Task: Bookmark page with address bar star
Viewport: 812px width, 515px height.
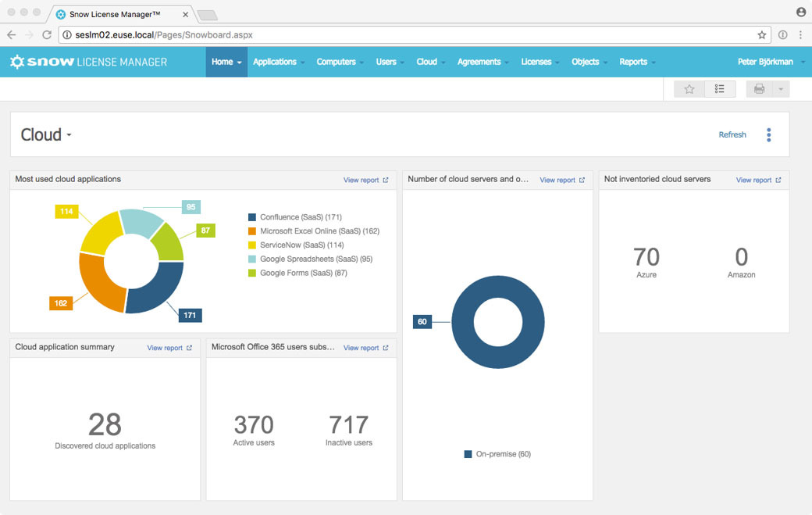Action: 761,35
